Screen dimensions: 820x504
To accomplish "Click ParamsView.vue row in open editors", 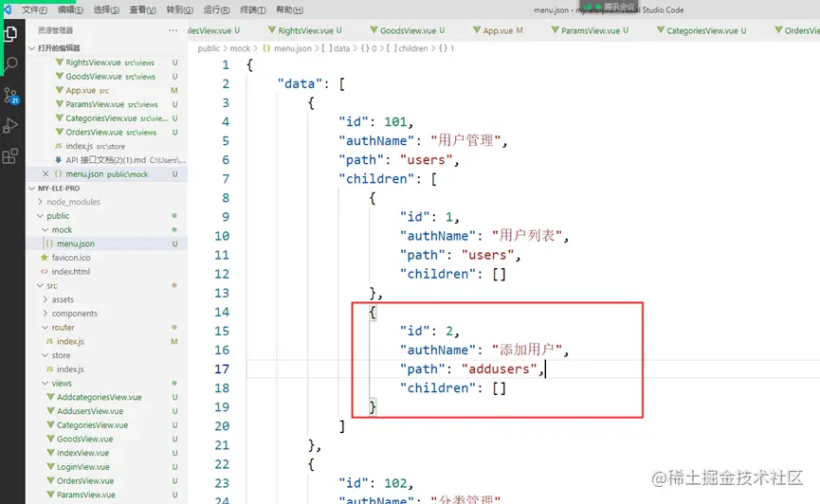I will tap(107, 104).
